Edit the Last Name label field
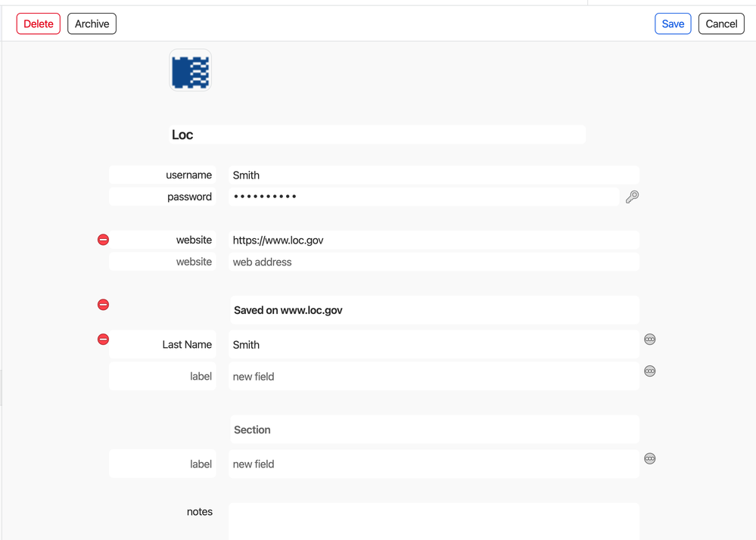Screen dimensions: 756x540 163,345
